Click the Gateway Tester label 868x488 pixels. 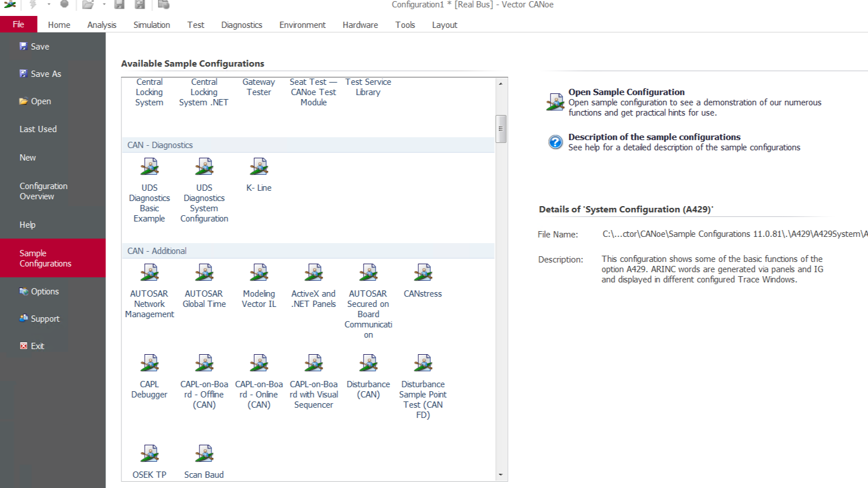pos(259,87)
